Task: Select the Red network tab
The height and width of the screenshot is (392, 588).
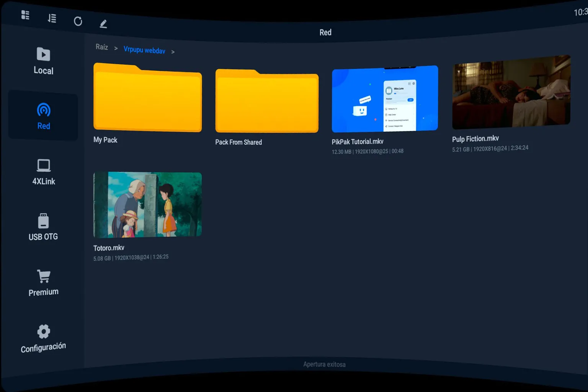Action: [x=43, y=116]
